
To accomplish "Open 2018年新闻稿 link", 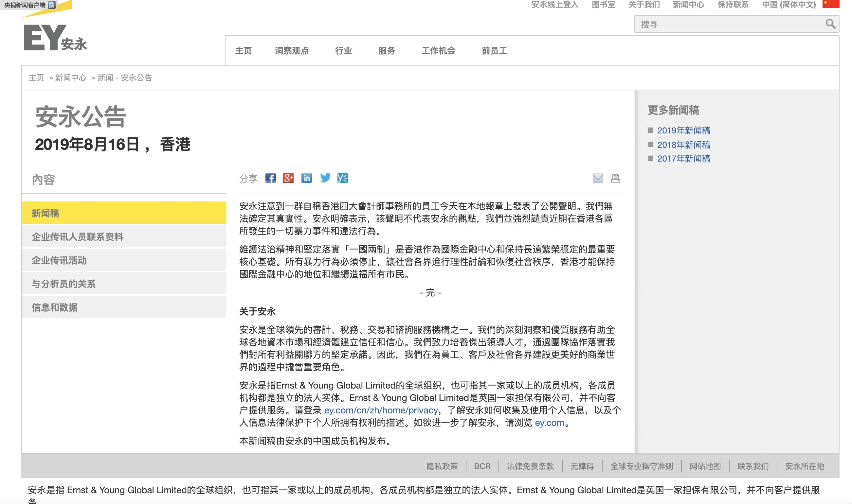I will coord(684,145).
